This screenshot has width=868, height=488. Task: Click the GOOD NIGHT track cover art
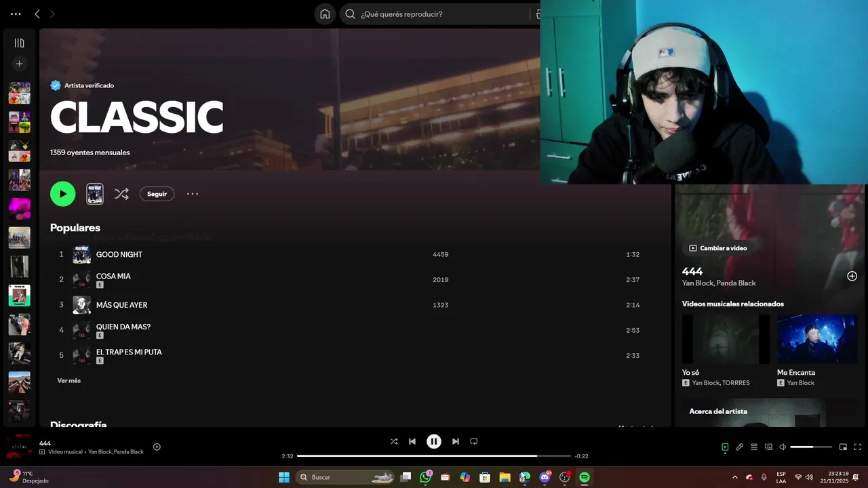81,254
